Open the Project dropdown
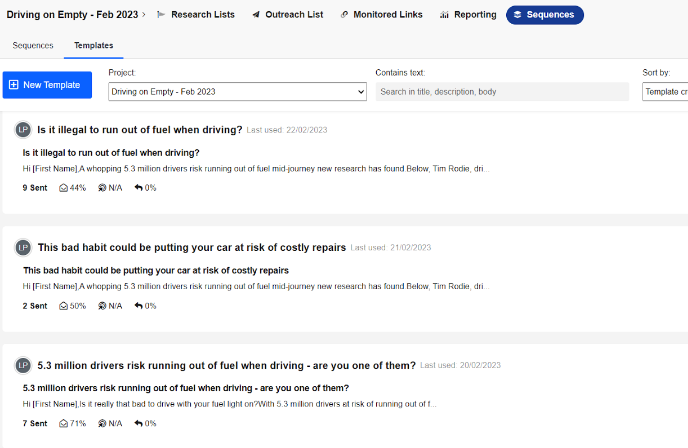 tap(237, 92)
